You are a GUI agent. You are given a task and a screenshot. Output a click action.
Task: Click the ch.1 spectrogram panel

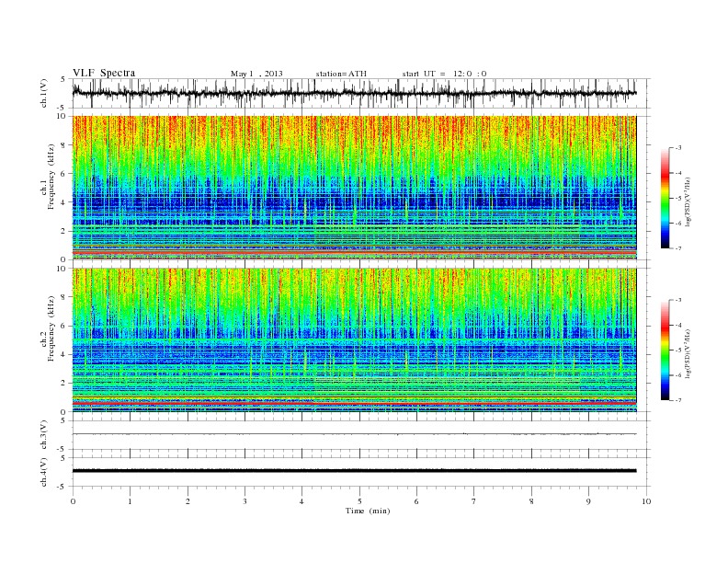(x=354, y=187)
